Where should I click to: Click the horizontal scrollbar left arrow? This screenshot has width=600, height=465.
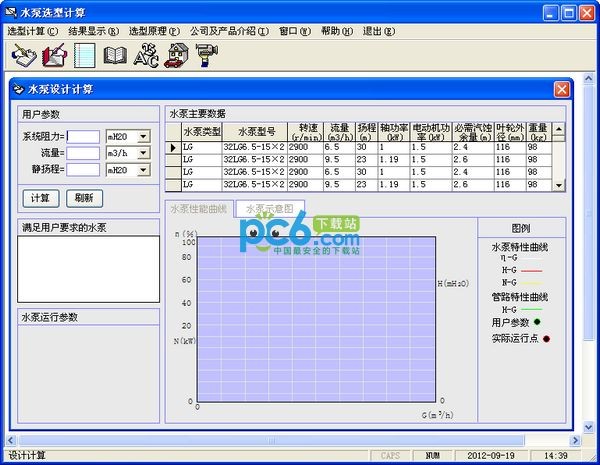click(x=11, y=441)
